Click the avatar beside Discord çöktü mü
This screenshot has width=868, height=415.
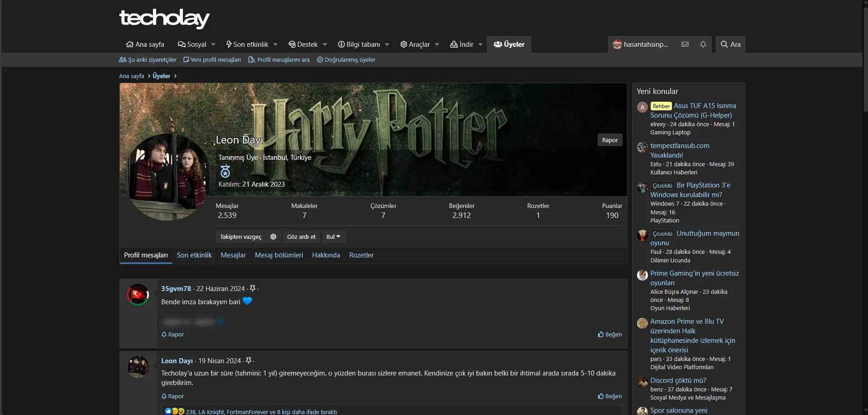point(642,382)
